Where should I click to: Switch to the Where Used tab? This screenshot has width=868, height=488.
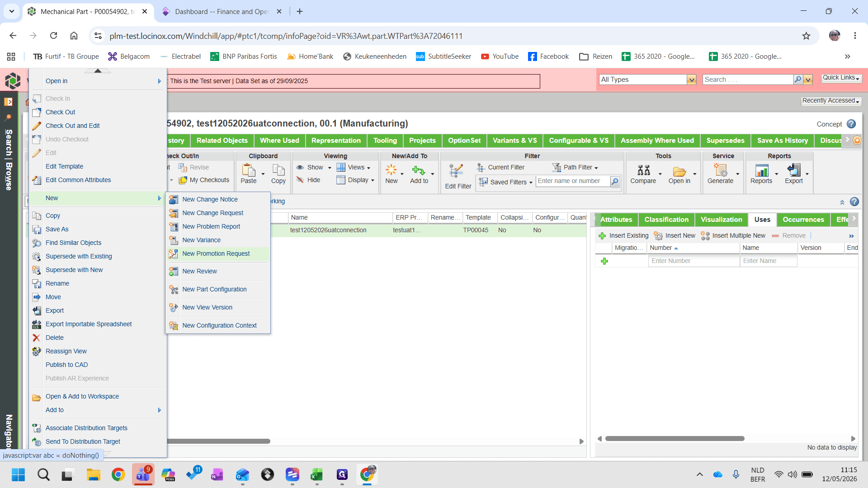279,141
